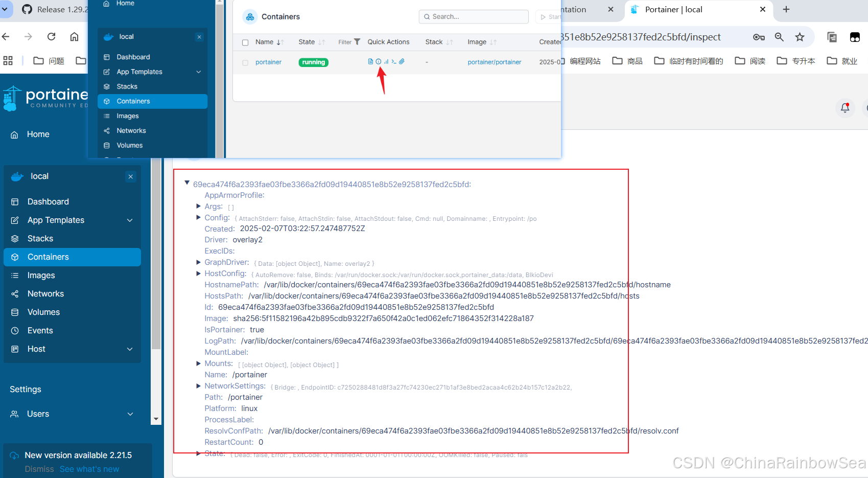Tick the checkbox for the portainer container row
The image size is (868, 478).
(x=245, y=62)
